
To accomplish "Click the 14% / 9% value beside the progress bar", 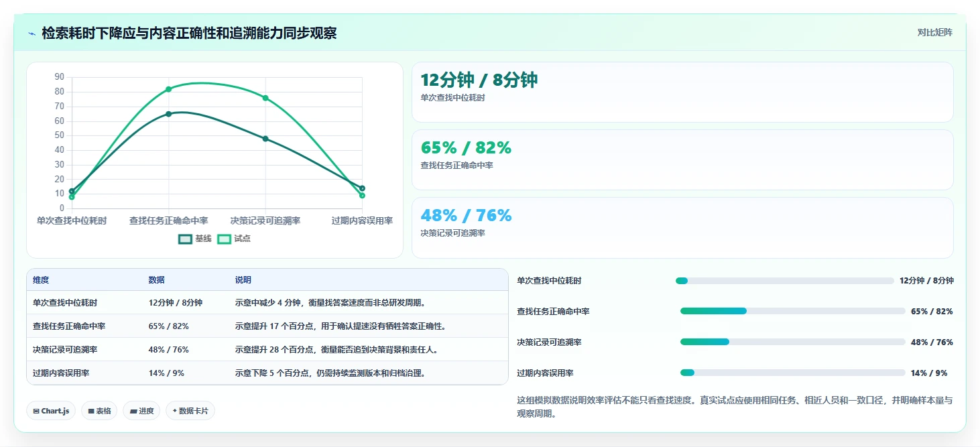I will [x=929, y=373].
